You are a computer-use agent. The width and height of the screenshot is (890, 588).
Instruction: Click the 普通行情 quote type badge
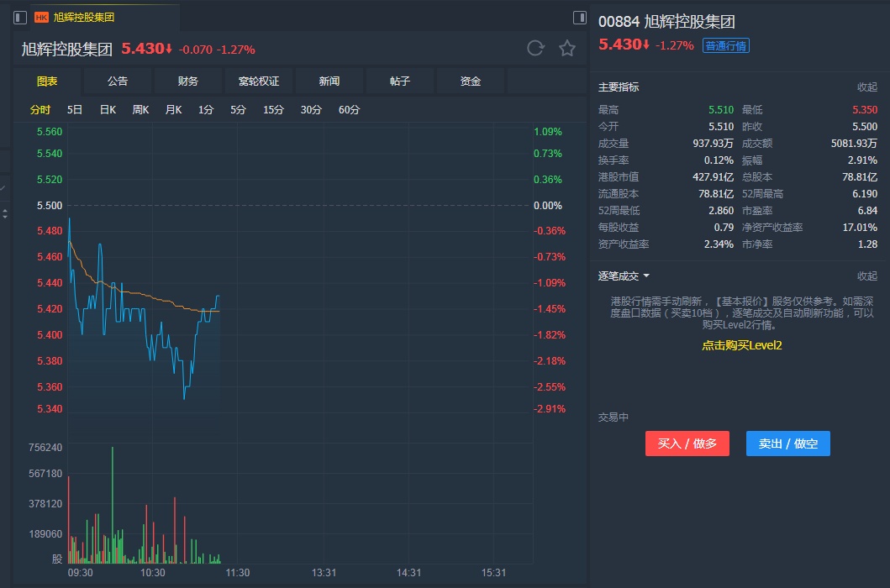[x=725, y=45]
